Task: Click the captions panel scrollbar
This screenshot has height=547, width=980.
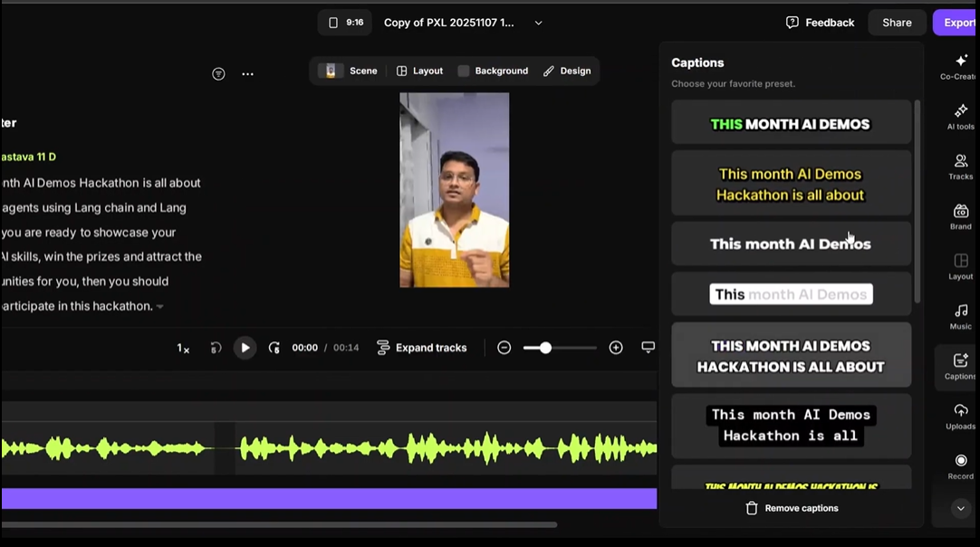Action: (917, 201)
